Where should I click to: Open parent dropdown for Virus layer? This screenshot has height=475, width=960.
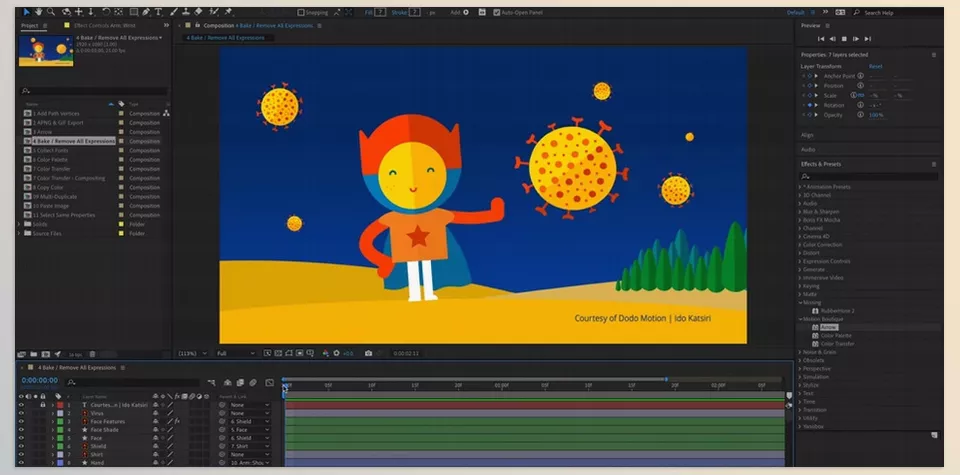coord(250,413)
